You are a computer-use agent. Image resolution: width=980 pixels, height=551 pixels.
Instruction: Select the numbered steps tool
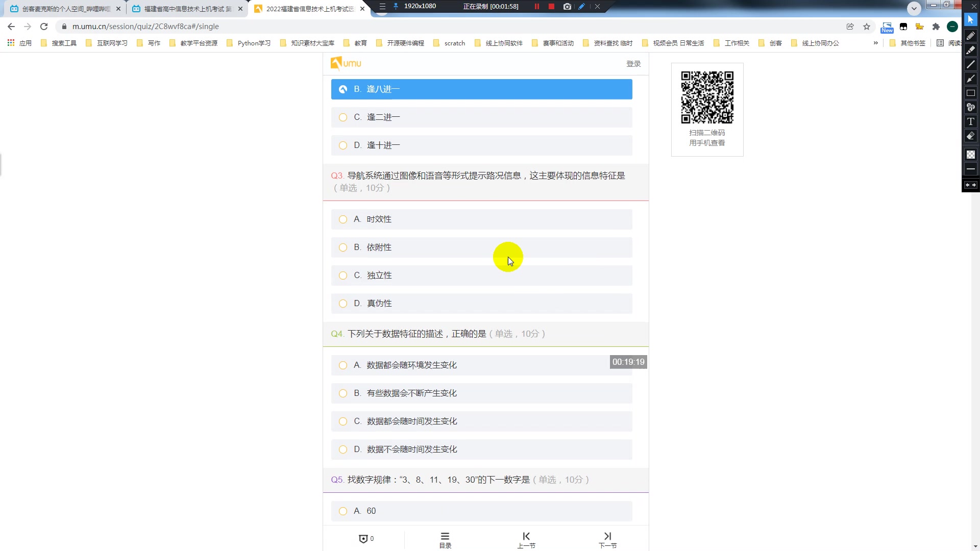970,107
